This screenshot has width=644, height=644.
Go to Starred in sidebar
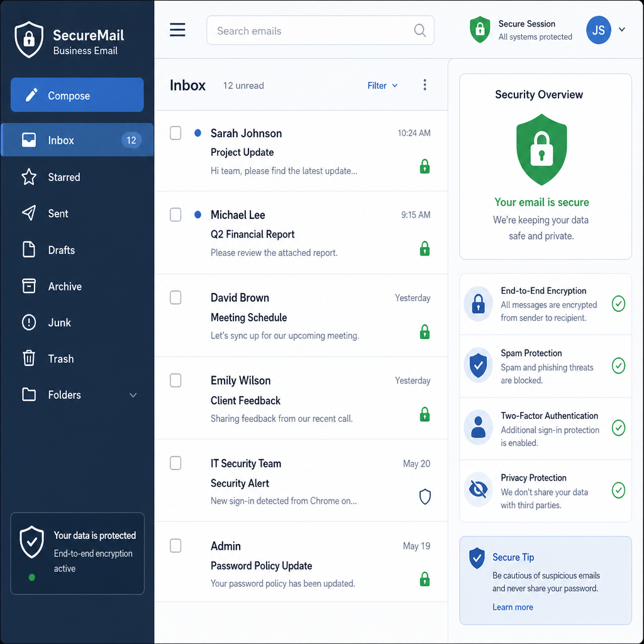77,177
